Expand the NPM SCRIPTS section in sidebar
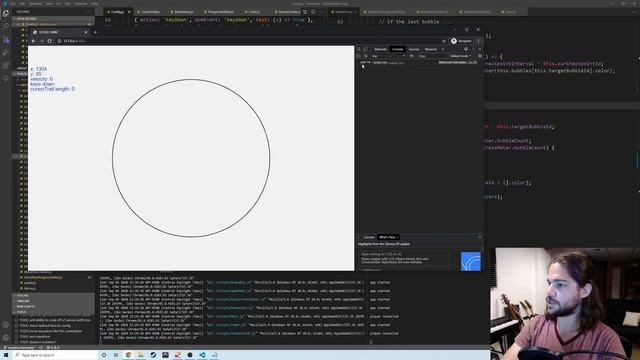 pyautogui.click(x=53, y=306)
